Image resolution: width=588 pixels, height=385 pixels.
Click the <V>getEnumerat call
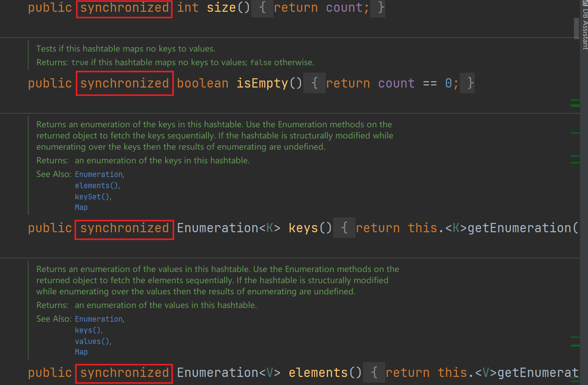(x=527, y=373)
